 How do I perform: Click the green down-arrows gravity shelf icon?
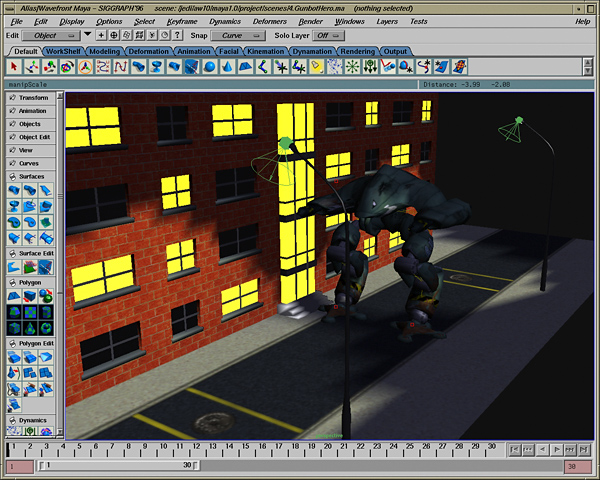[x=370, y=67]
